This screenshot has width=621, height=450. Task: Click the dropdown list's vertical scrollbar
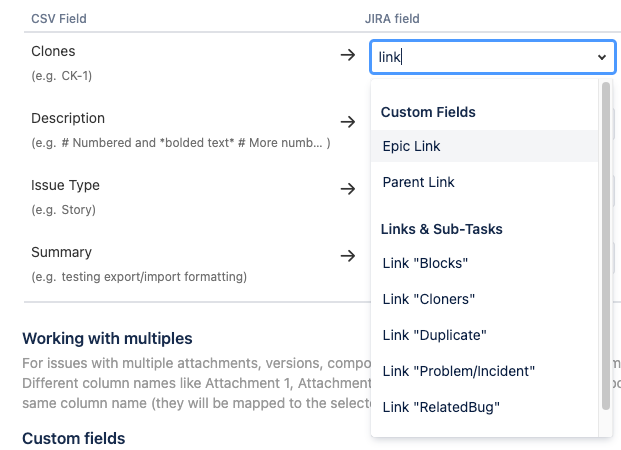click(x=606, y=245)
